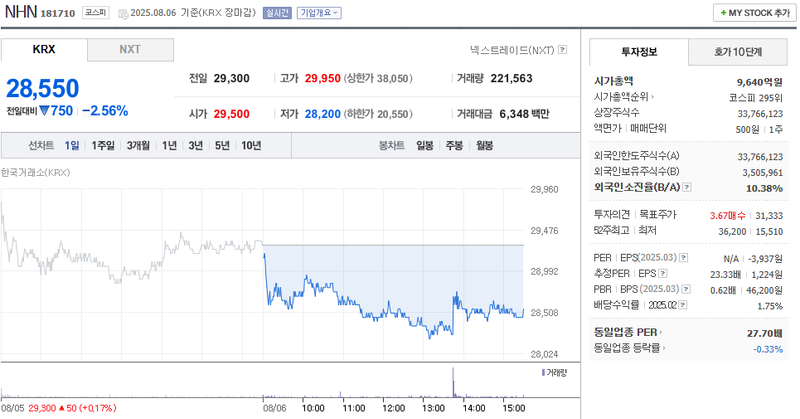800x419 pixels.
Task: Click 동일업종 등락률 value -0.33%
Action: pyautogui.click(x=768, y=350)
